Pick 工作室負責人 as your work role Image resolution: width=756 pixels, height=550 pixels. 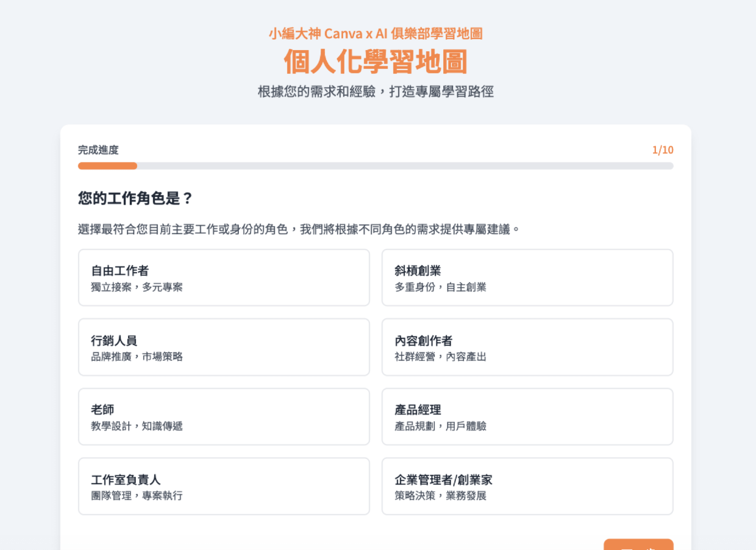(224, 485)
